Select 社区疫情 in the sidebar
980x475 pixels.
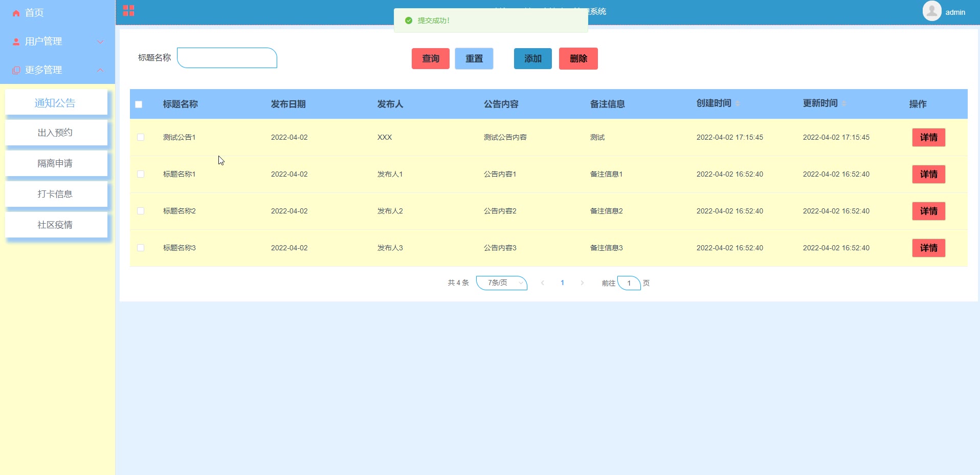[55, 225]
